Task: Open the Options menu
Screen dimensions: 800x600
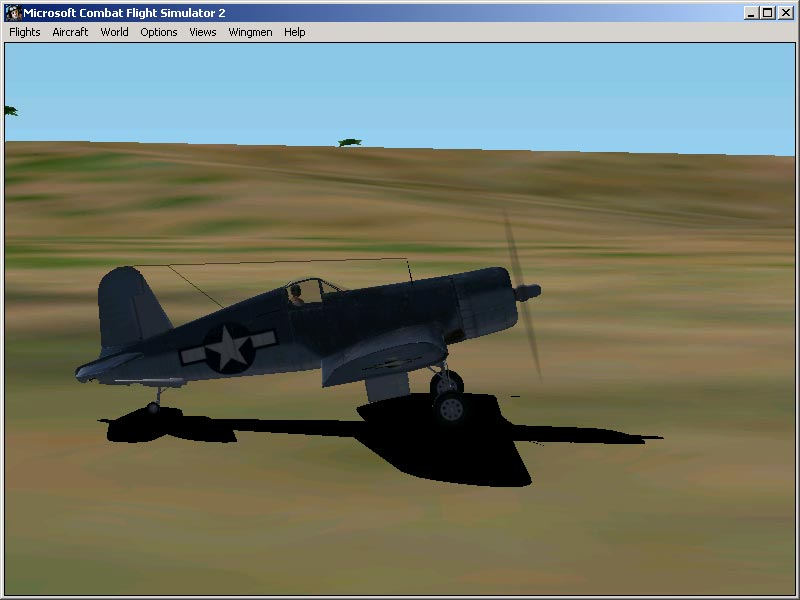Action: (159, 32)
